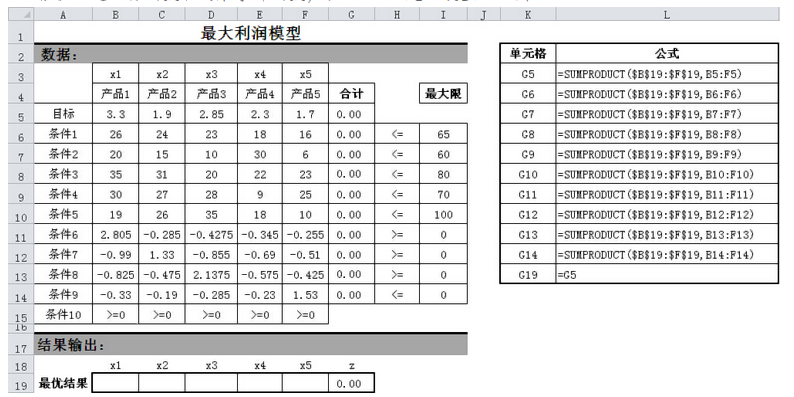The image size is (794, 397).
Task: Click empty x3 result cell in row 19
Action: click(211, 383)
